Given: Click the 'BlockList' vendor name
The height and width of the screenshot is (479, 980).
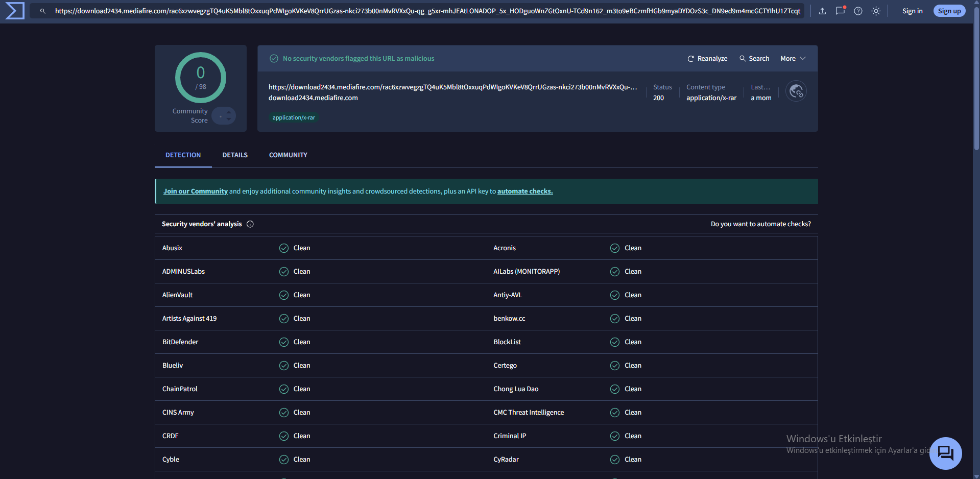Looking at the screenshot, I should coord(507,342).
